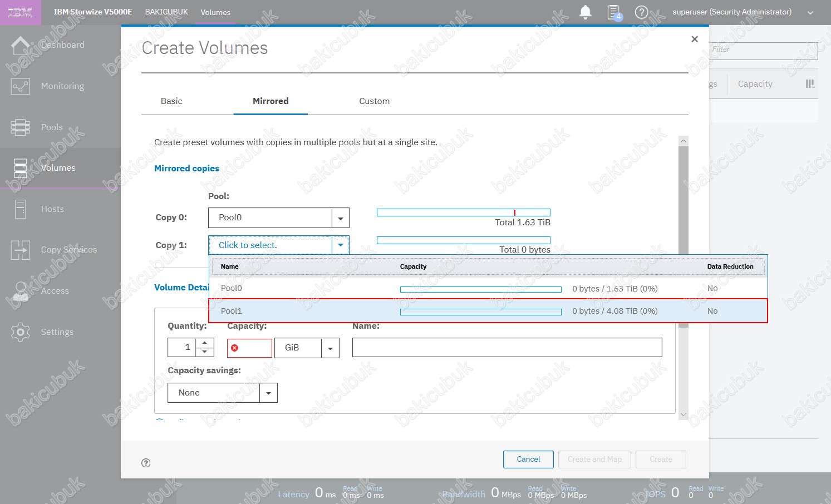Viewport: 831px width, 504px height.
Task: Sort pool list by Name column
Action: tap(229, 266)
